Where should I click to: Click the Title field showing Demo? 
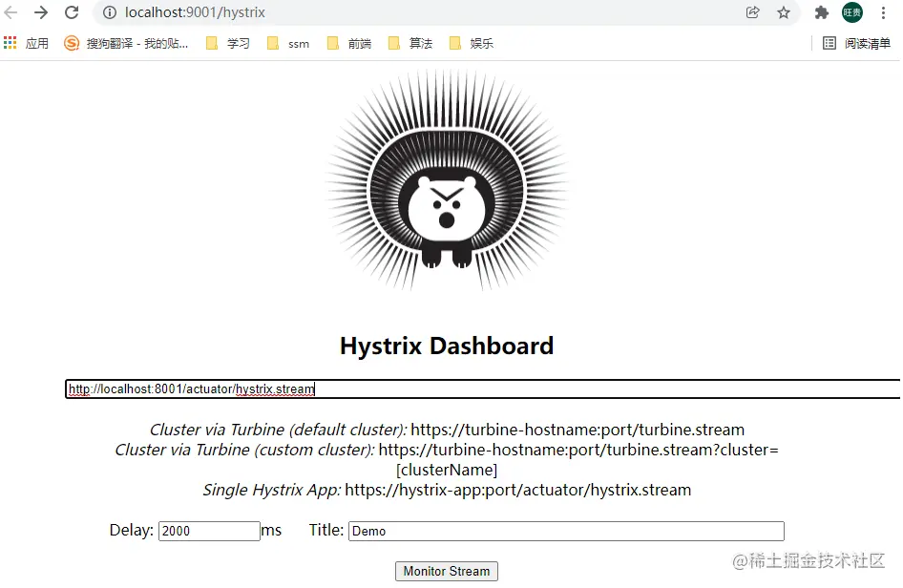click(x=566, y=531)
